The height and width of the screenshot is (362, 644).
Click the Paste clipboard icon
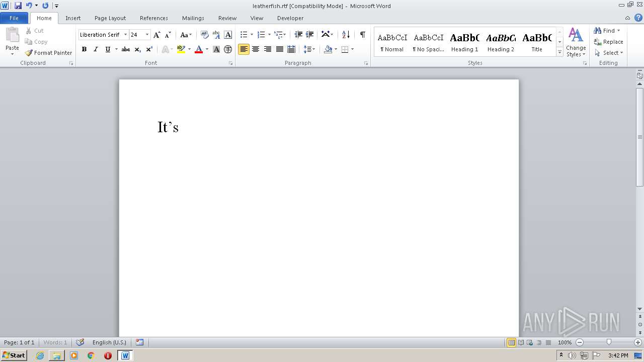tap(12, 35)
